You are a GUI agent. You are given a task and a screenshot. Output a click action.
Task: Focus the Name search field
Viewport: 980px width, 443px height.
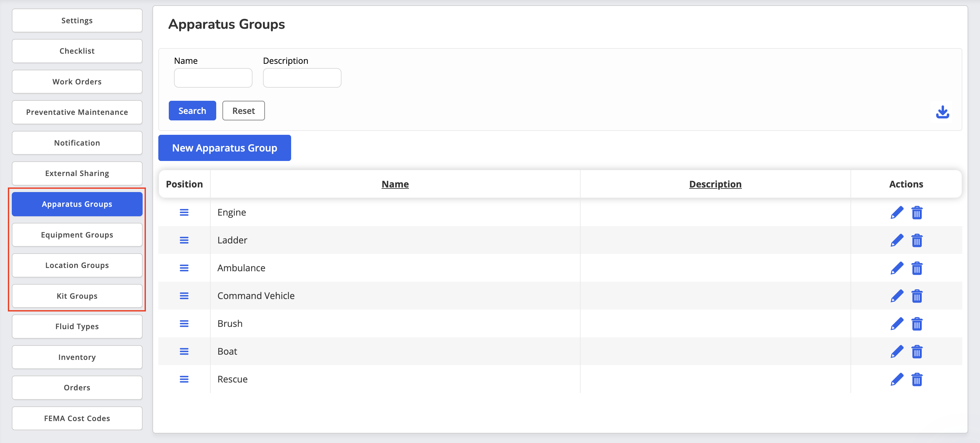pyautogui.click(x=213, y=78)
